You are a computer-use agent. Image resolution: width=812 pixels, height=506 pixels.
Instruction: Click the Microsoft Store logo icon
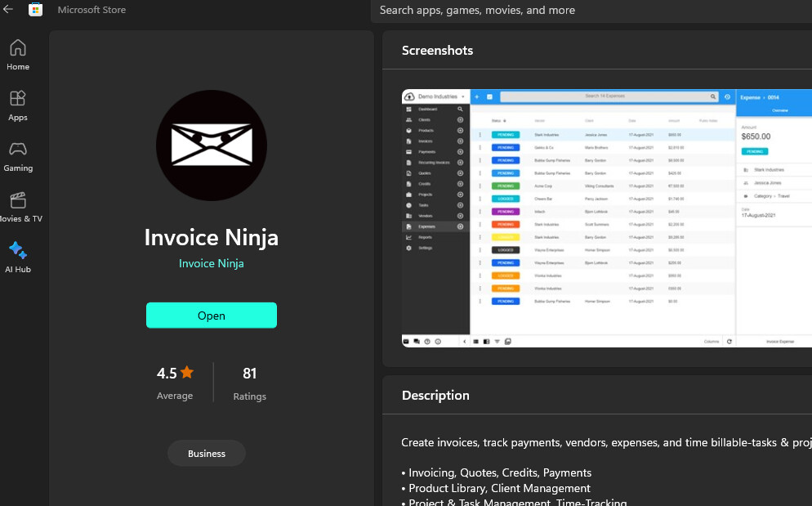pos(35,10)
